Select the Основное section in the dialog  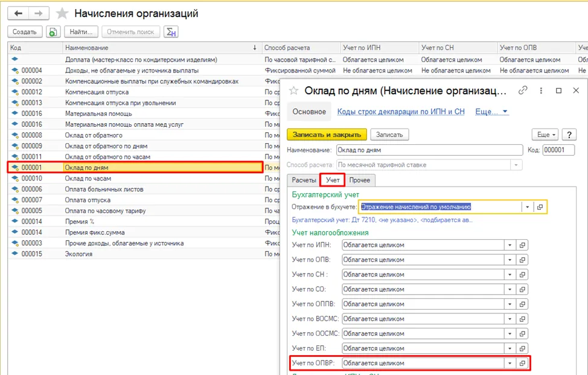click(309, 112)
